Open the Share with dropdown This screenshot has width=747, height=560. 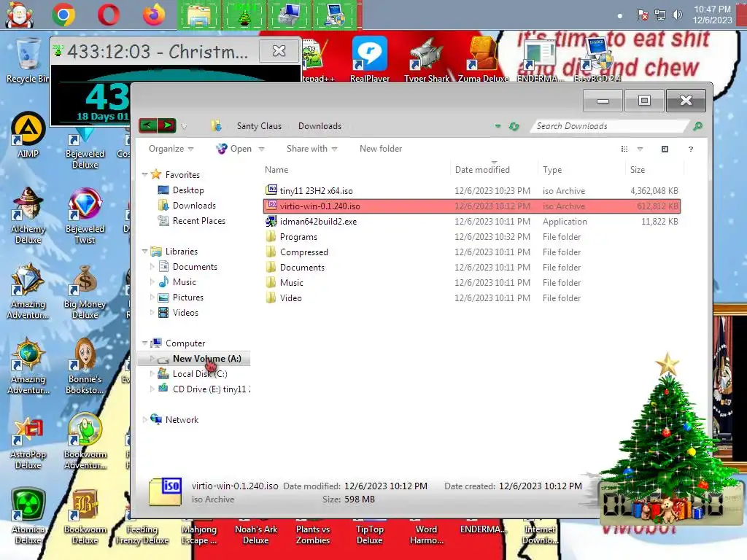tap(312, 149)
